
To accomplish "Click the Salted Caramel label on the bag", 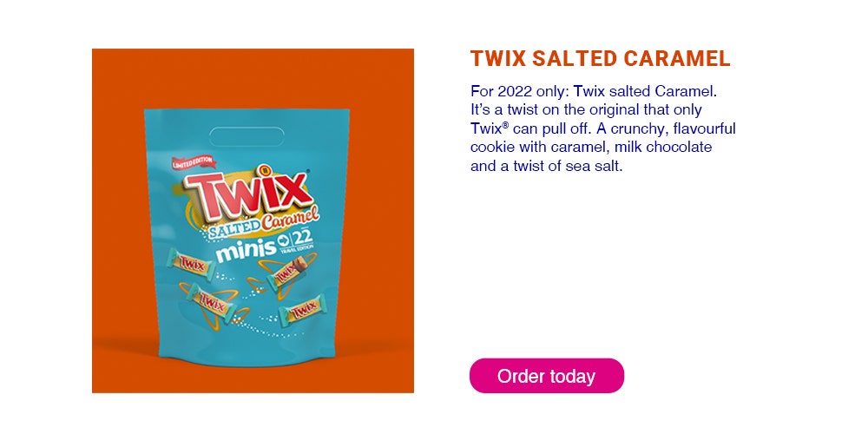I will pos(261,220).
